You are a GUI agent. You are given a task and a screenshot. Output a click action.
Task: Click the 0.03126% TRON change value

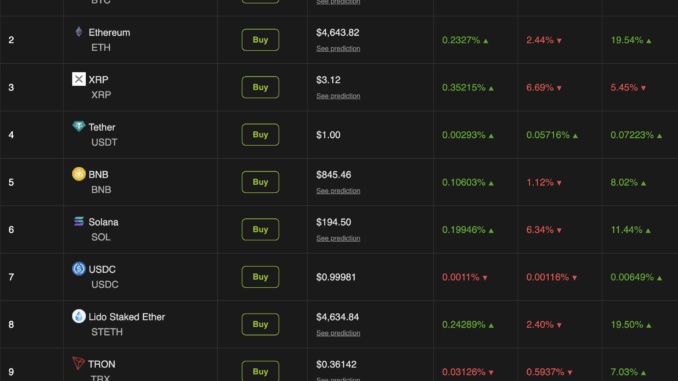pyautogui.click(x=464, y=372)
